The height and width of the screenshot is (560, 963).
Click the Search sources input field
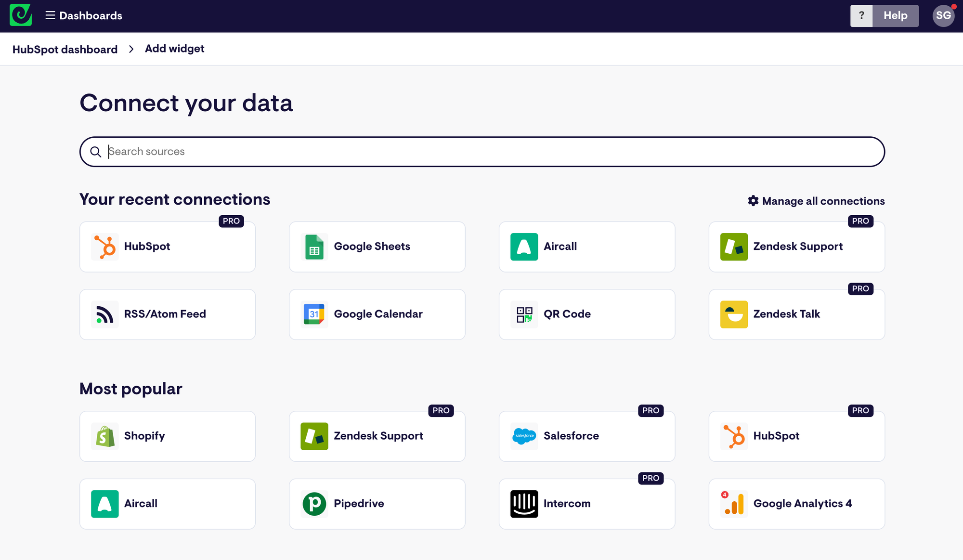click(481, 152)
